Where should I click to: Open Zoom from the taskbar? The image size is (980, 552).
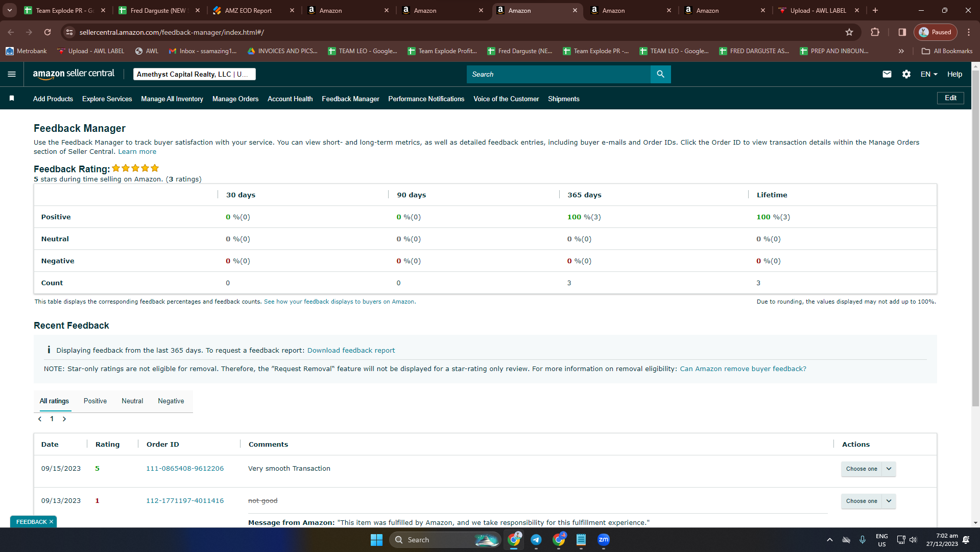604,540
